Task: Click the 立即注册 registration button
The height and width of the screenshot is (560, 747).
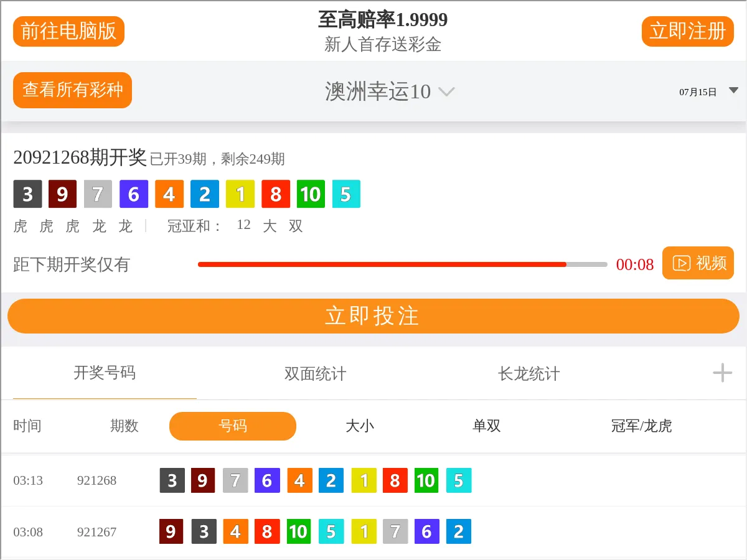Action: pyautogui.click(x=687, y=31)
